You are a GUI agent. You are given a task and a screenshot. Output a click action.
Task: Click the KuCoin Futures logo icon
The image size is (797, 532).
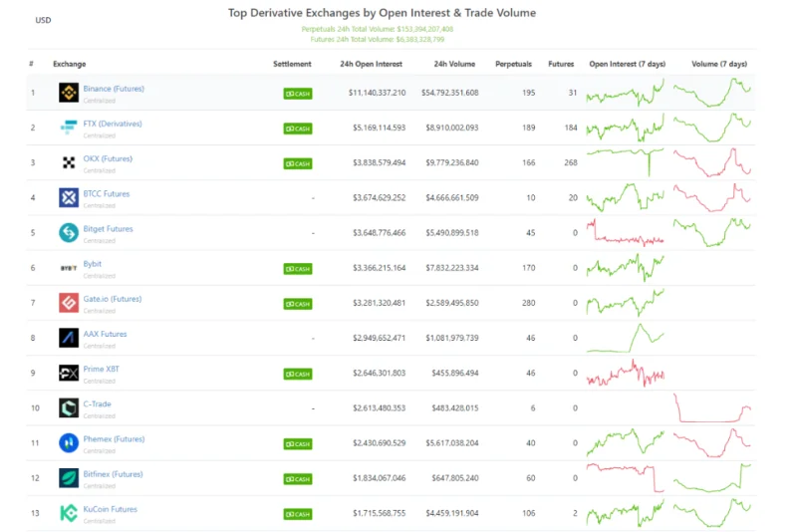coord(69,513)
